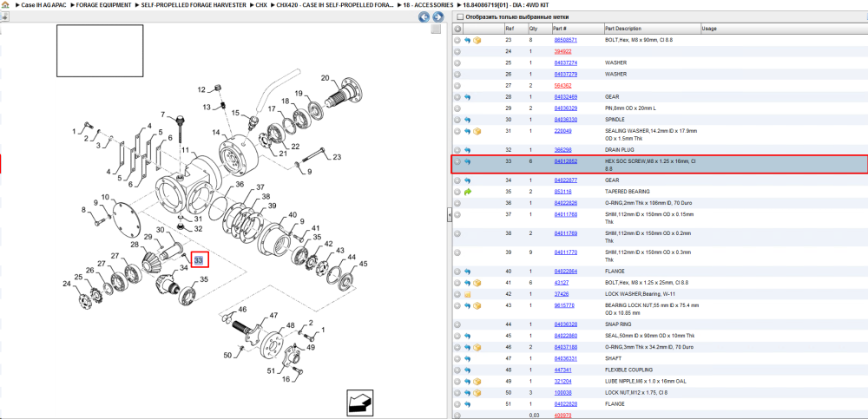Viewport: 868px width, 419px height.
Task: Select callout 33 in the diagram
Action: (x=199, y=259)
